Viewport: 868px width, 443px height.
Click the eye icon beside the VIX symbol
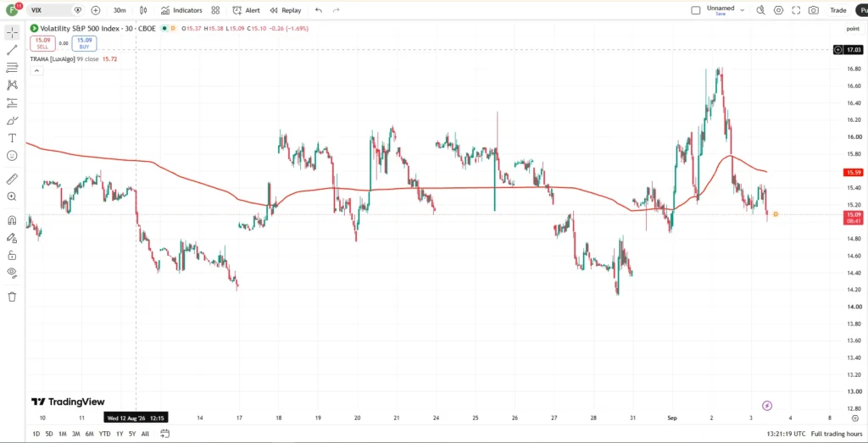click(x=78, y=10)
